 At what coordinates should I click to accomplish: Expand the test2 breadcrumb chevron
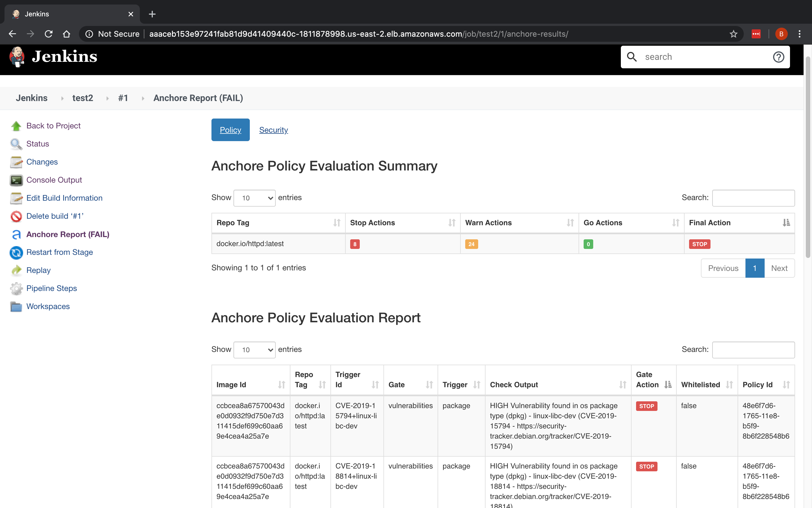tap(107, 98)
